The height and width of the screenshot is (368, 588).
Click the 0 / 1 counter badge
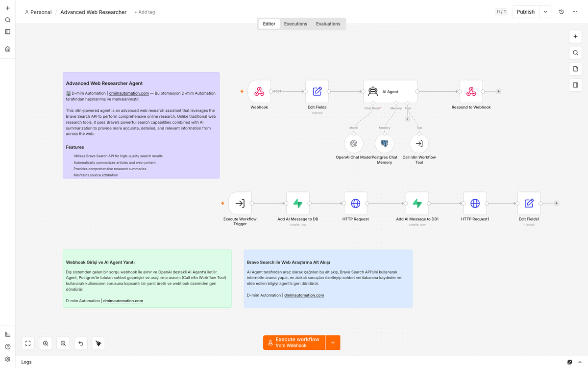[501, 12]
